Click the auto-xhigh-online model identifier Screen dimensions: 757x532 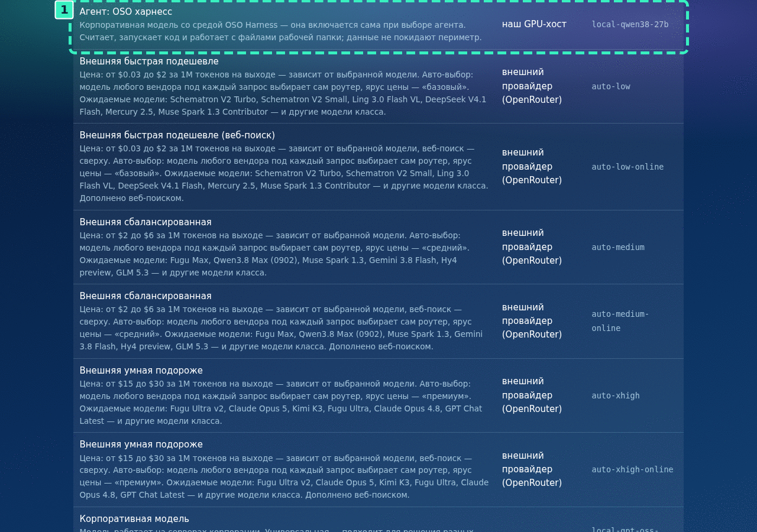[632, 469]
